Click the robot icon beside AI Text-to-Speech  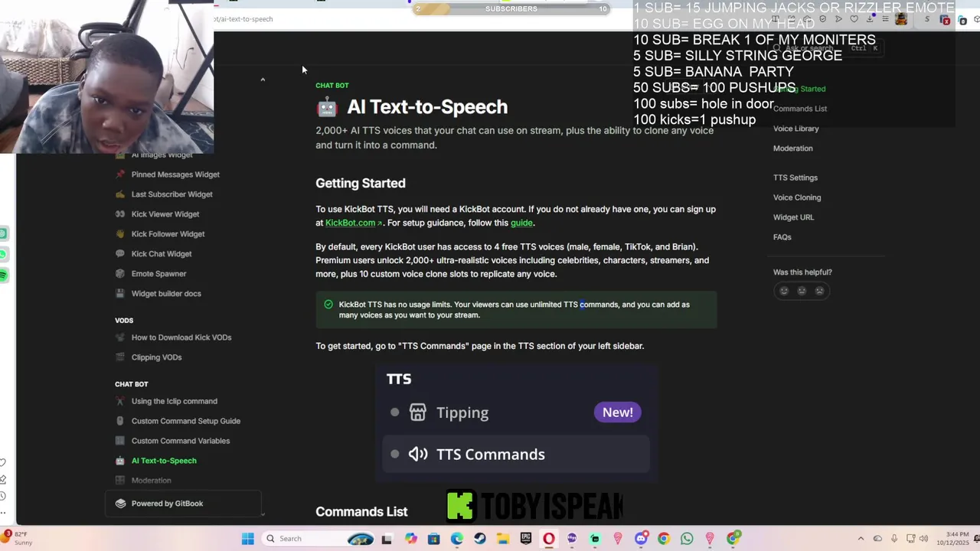coord(119,461)
